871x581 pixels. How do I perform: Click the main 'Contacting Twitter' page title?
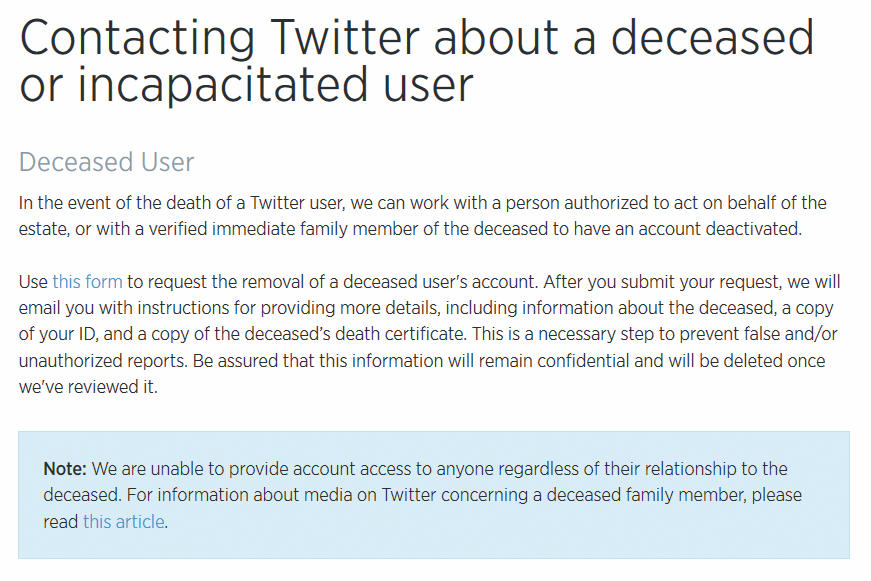[416, 61]
